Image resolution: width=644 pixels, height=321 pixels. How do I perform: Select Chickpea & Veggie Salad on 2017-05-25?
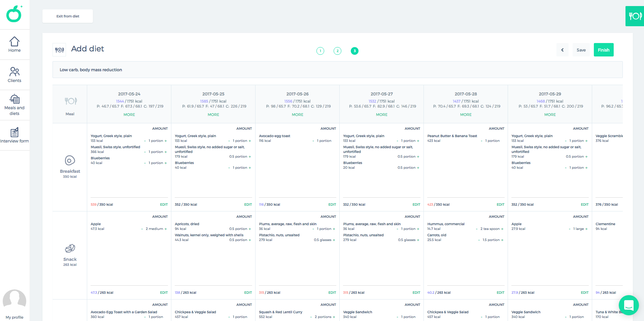(x=195, y=312)
